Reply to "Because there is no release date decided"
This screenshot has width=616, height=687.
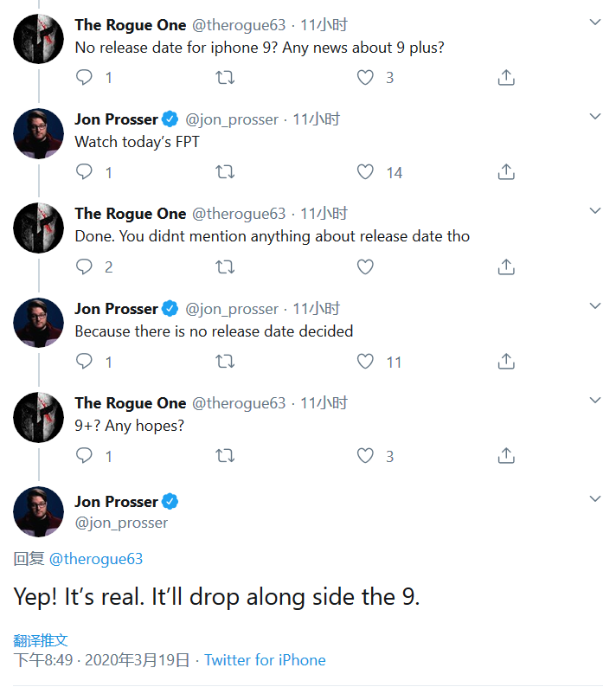[x=85, y=362]
